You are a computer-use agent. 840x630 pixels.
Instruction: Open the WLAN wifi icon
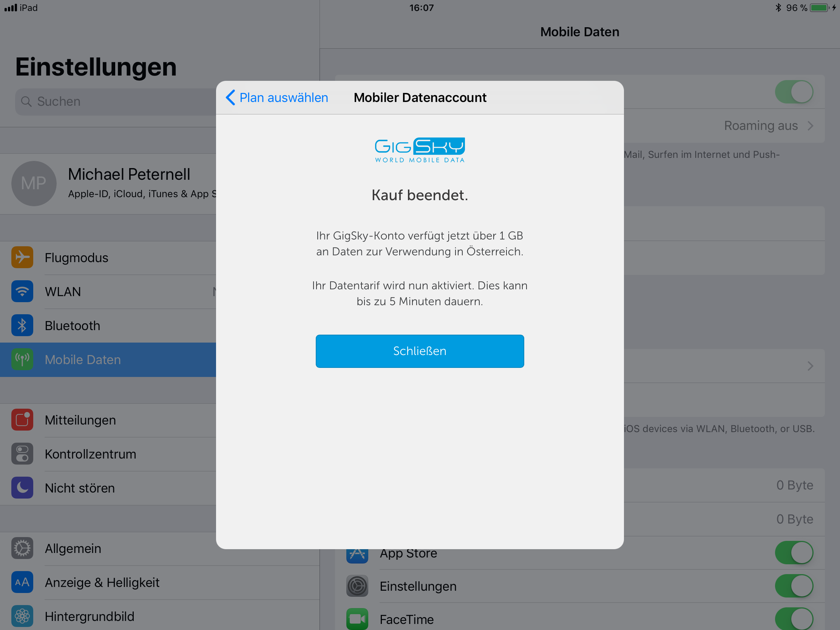coord(22,291)
